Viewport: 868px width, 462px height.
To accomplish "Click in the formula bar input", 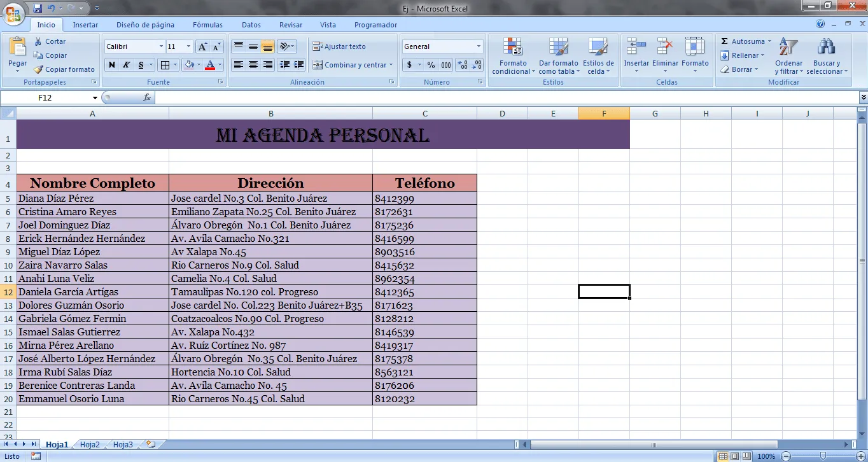I will click(506, 97).
